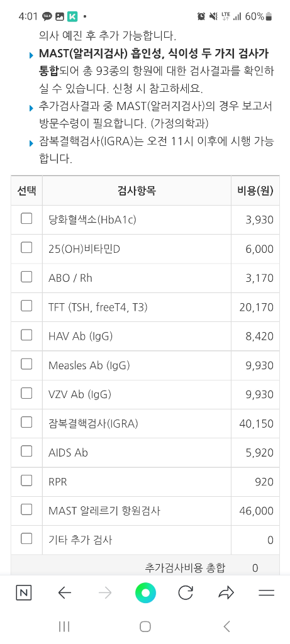Tap the Android recent apps icon
This screenshot has width=290, height=644.
[x=64, y=626]
